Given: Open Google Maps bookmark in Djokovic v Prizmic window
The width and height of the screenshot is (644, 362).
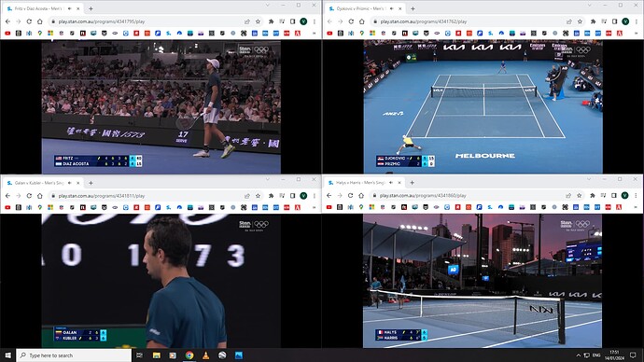Looking at the screenshot, I should pyautogui.click(x=362, y=33).
